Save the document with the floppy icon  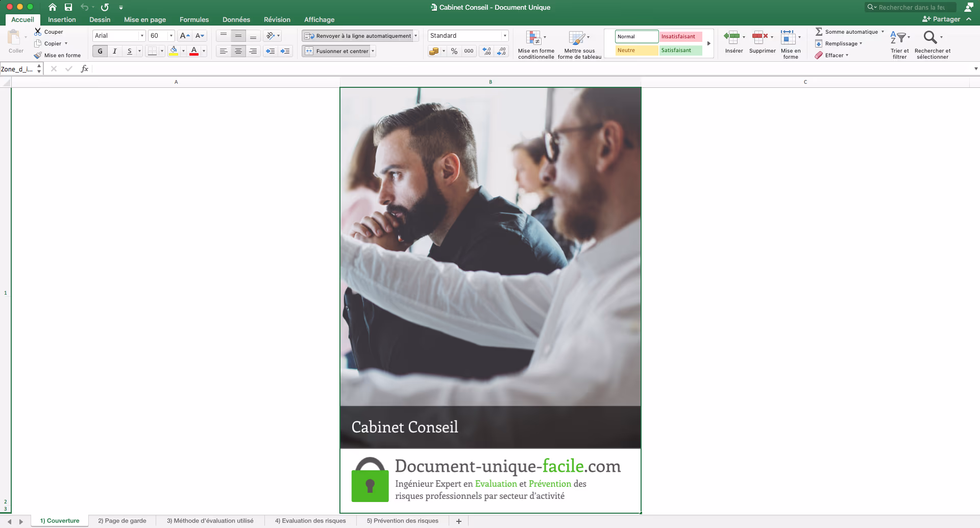(x=68, y=7)
